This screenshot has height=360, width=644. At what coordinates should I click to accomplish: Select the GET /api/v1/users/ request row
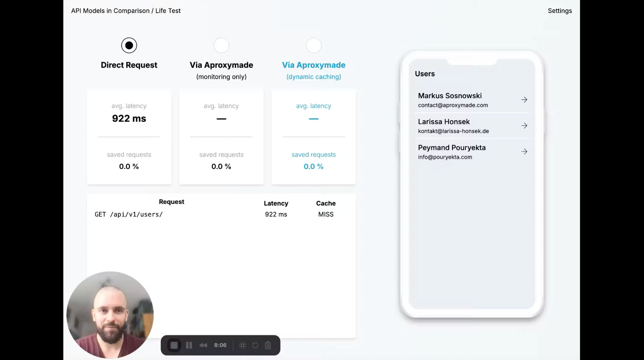click(x=129, y=214)
